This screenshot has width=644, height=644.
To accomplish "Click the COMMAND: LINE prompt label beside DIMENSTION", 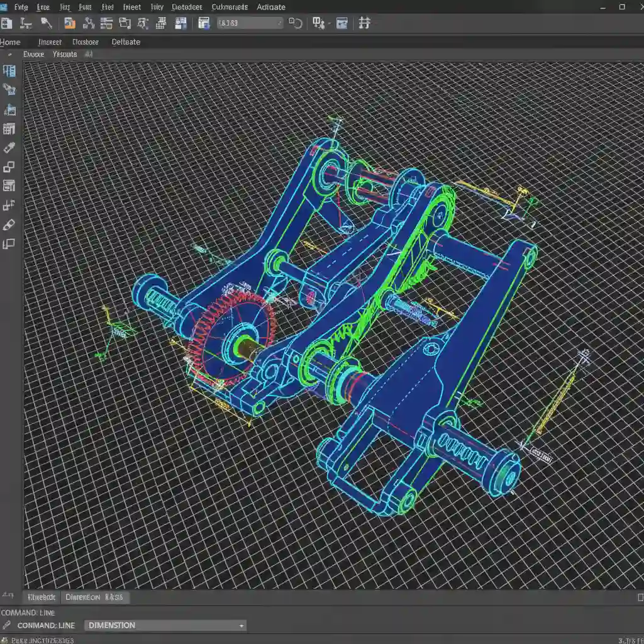I will (x=46, y=626).
